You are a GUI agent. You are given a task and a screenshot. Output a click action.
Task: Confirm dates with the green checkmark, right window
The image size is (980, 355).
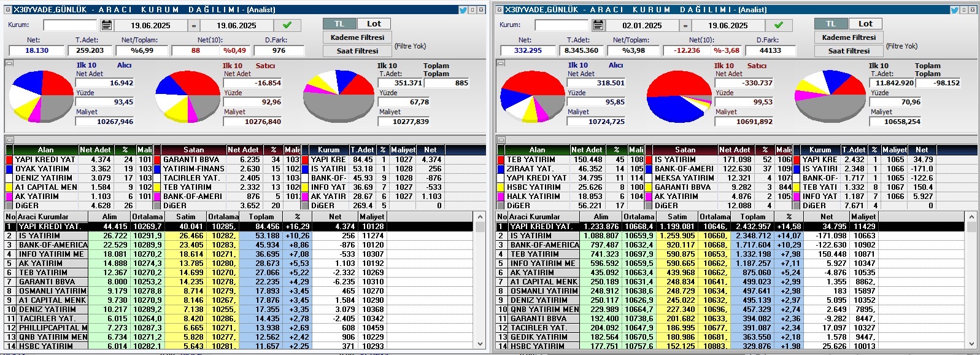coord(779,25)
